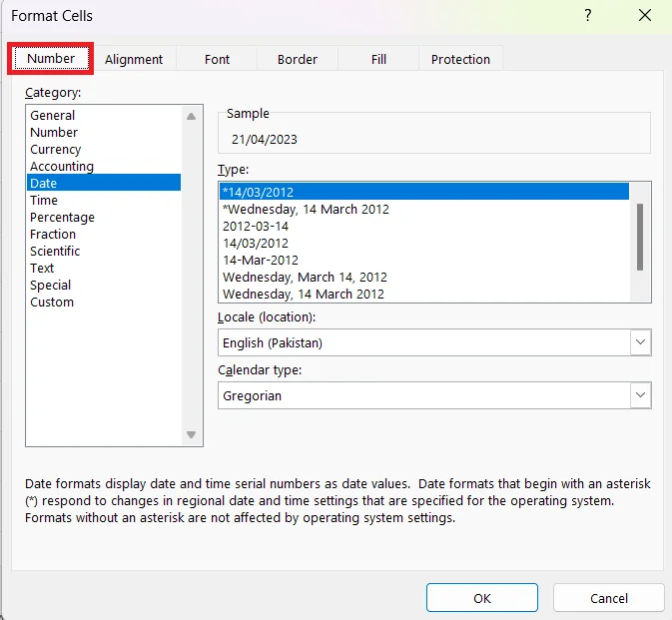
Task: Select Currency category
Action: point(104,149)
